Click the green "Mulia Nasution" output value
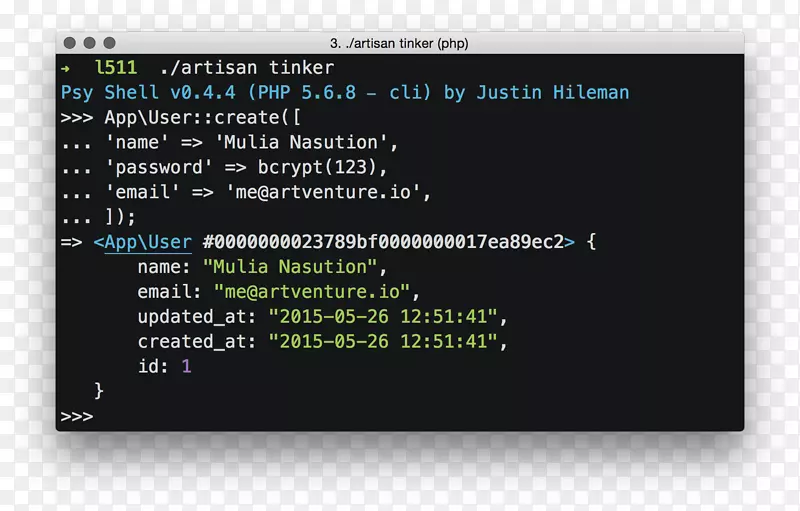Viewport: 800px width, 511px height. (x=290, y=267)
